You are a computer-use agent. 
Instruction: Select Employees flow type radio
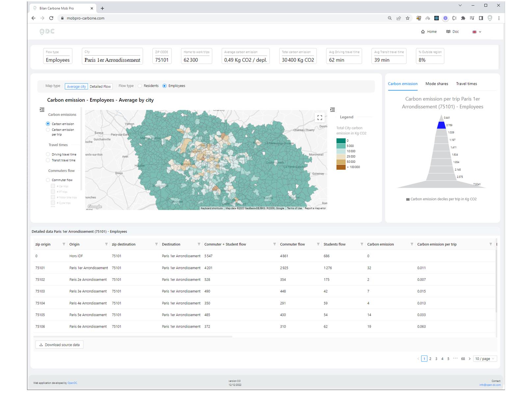[165, 86]
